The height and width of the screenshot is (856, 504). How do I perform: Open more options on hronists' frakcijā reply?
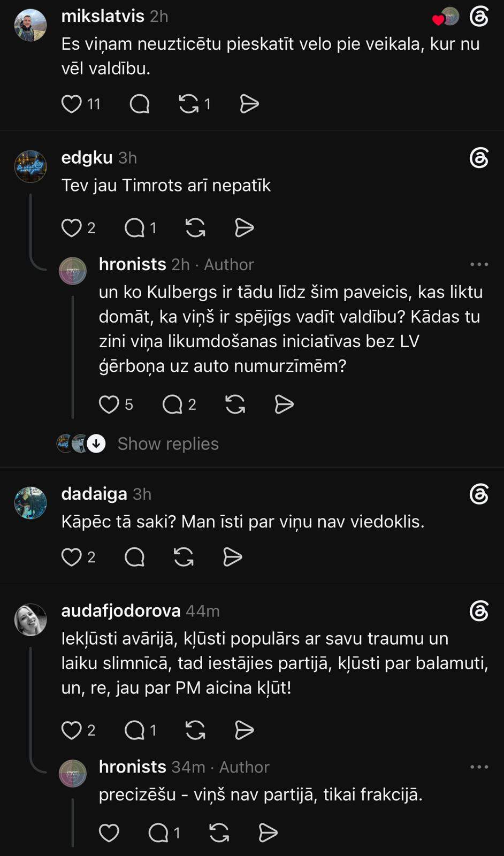coord(479,767)
